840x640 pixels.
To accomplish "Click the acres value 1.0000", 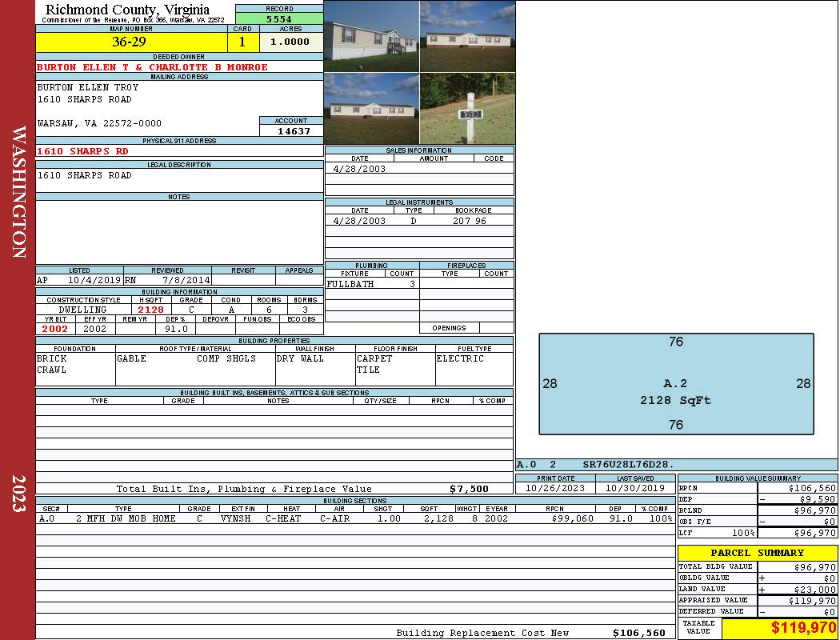I will (x=290, y=42).
